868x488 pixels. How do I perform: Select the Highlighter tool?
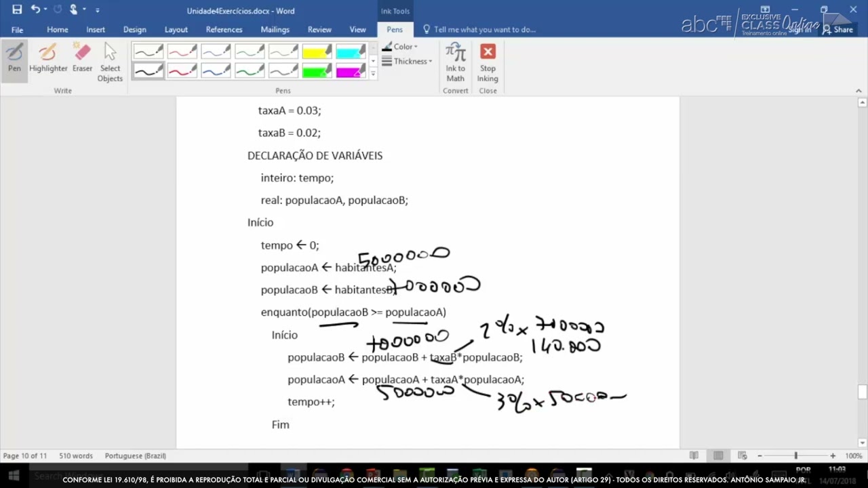tap(48, 58)
